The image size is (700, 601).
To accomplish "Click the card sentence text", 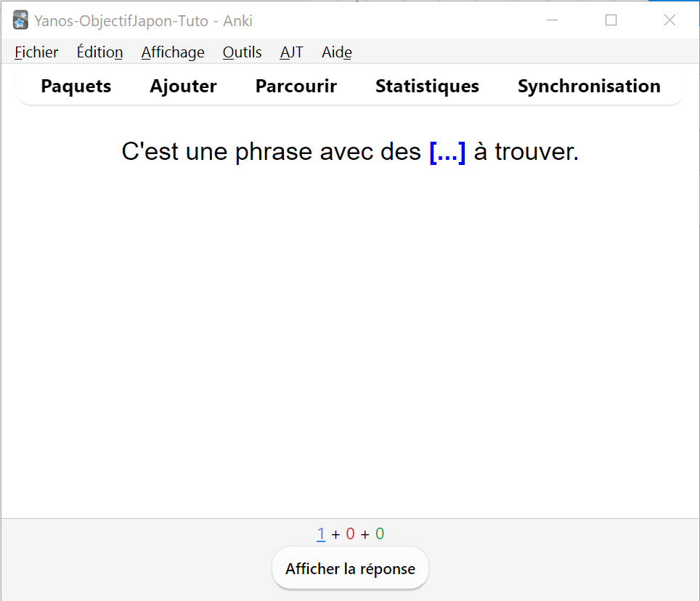I will [x=350, y=152].
